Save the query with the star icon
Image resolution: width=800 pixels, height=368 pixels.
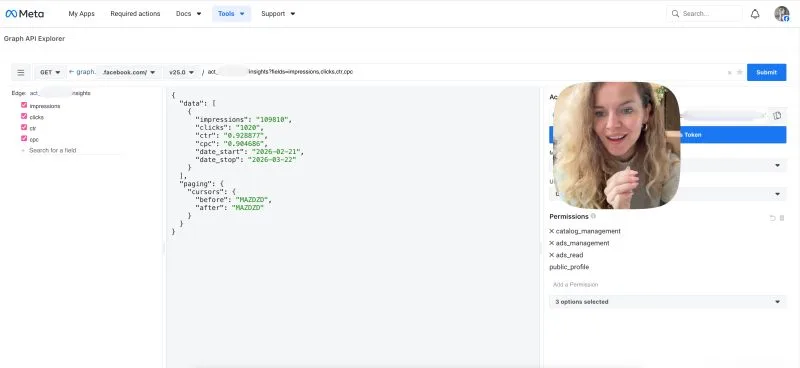click(739, 72)
